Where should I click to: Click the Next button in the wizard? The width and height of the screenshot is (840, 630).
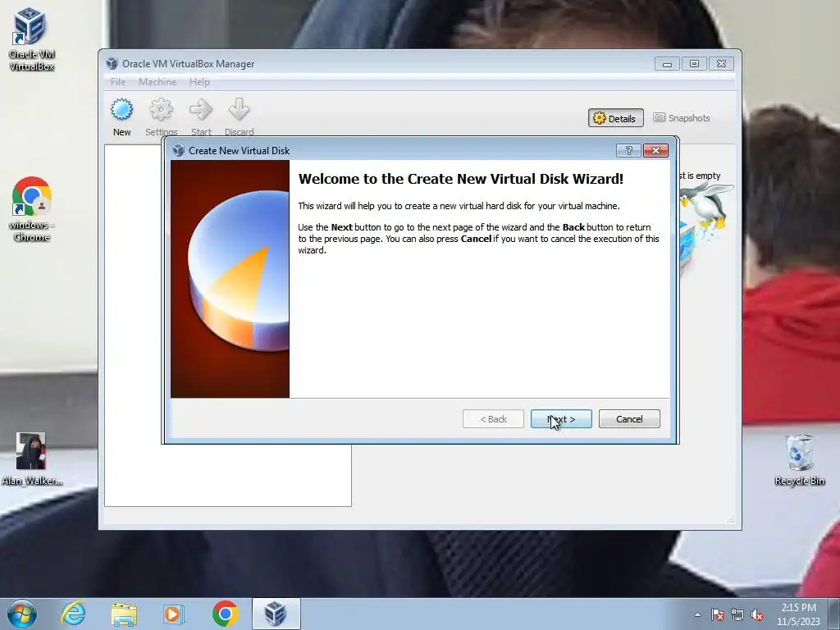click(561, 419)
